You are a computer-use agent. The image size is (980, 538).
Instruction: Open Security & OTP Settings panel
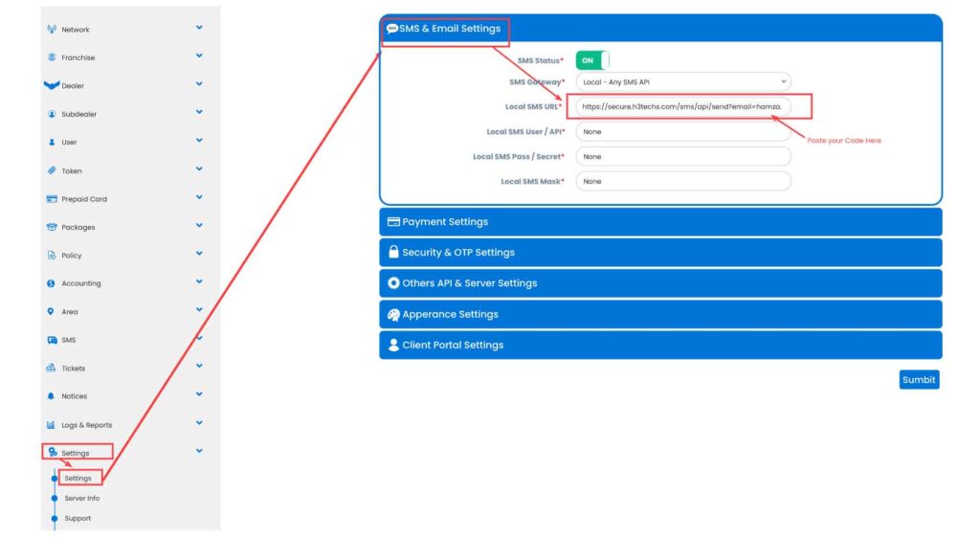pos(660,253)
